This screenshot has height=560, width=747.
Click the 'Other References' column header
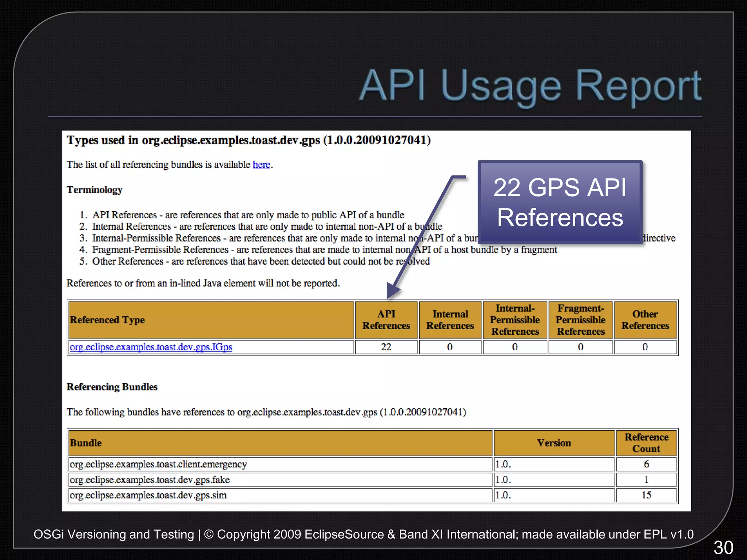coord(646,320)
